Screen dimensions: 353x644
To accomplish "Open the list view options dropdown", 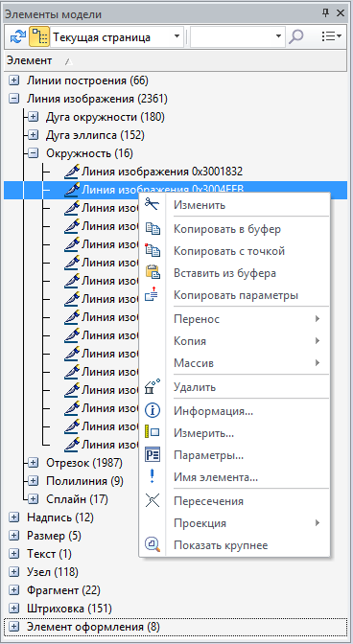I will pos(331,36).
